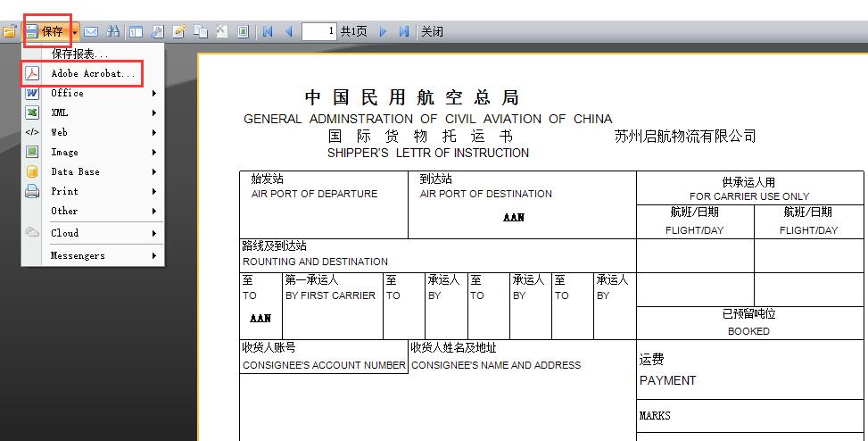Click the email envelope icon
Viewport: 868px width, 441px height.
click(91, 31)
